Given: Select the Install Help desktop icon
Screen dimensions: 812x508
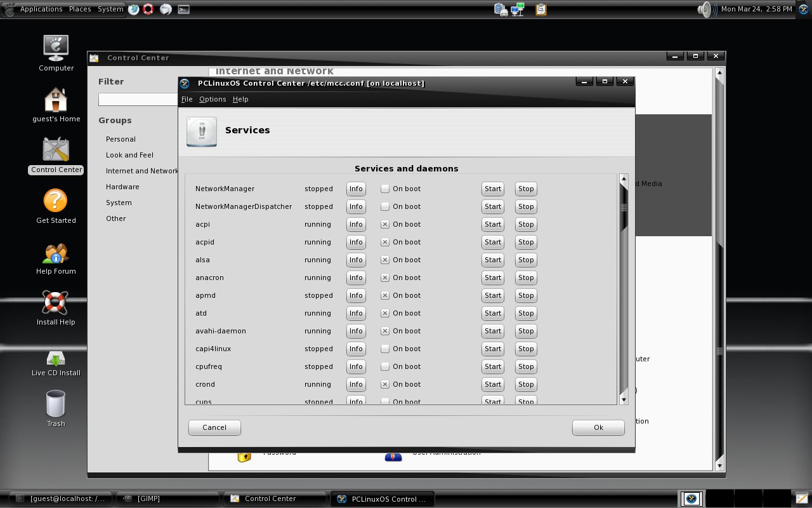Looking at the screenshot, I should 56,308.
